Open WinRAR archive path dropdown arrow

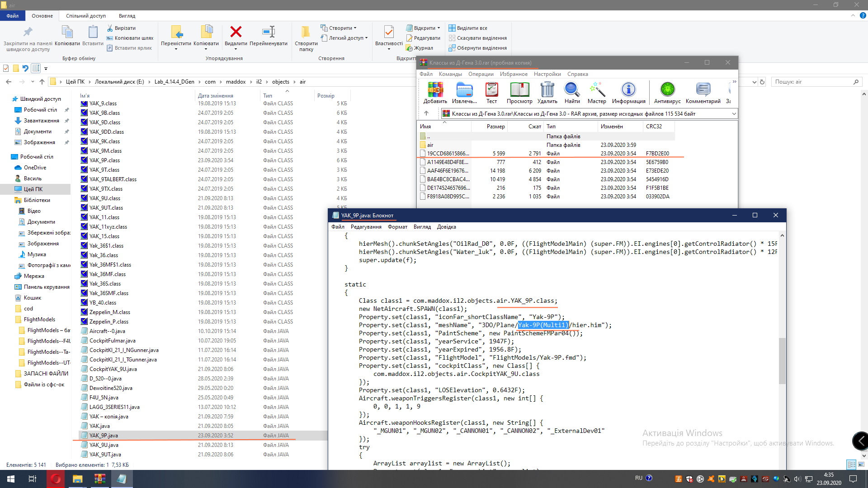(734, 114)
